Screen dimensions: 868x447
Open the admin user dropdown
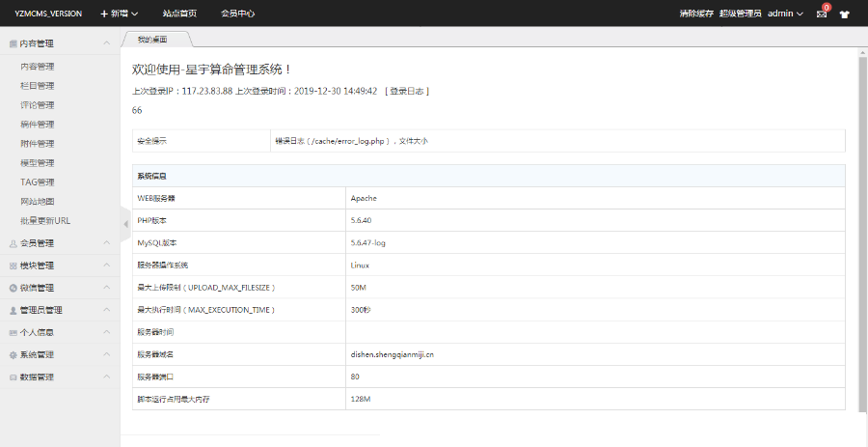tap(785, 14)
